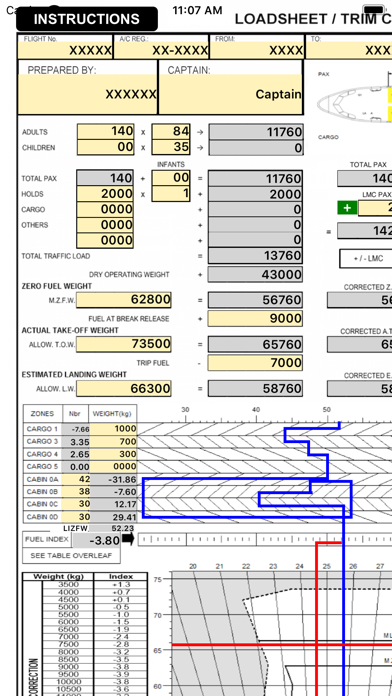Click CARGO 1 index value -7.66
Viewport: 392px width, 696px height.
[x=76, y=429]
